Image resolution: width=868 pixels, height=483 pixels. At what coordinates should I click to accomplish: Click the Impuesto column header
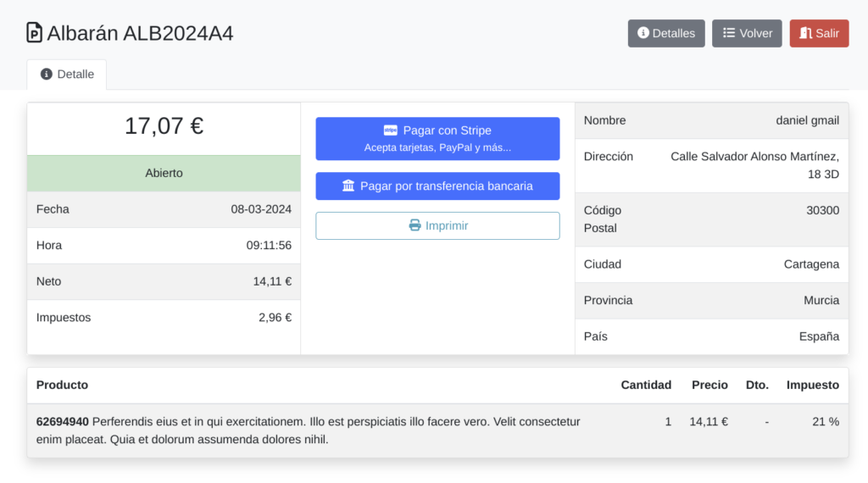812,385
